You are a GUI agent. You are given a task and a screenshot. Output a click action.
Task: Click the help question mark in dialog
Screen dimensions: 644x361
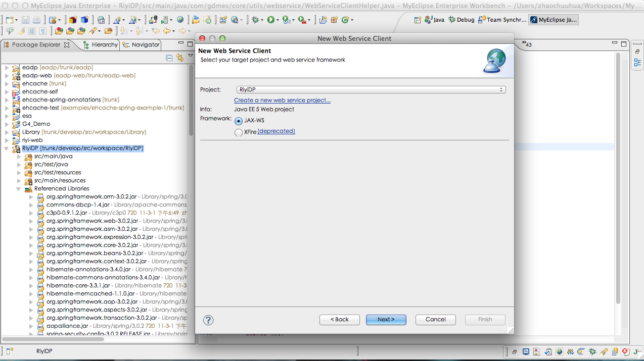click(208, 320)
